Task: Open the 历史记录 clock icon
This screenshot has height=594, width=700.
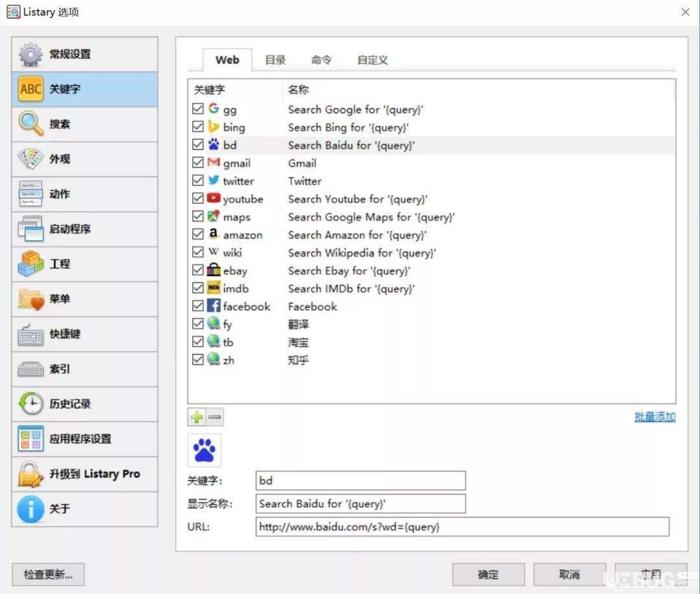Action: tap(30, 404)
